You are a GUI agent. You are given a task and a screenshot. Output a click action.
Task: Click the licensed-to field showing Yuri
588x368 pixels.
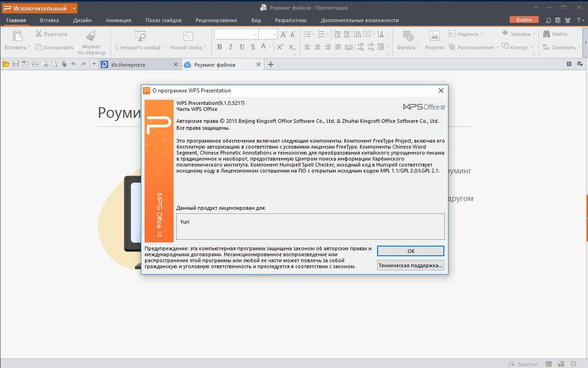310,226
